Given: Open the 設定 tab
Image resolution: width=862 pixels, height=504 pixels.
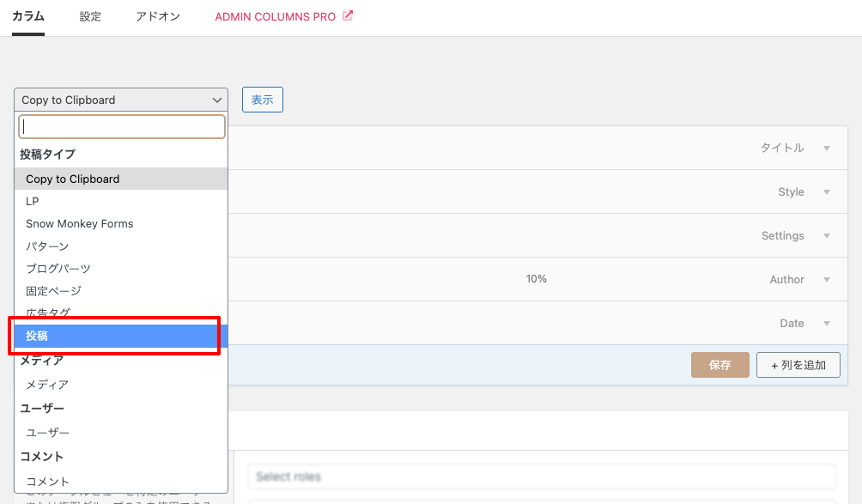Looking at the screenshot, I should coord(90,16).
